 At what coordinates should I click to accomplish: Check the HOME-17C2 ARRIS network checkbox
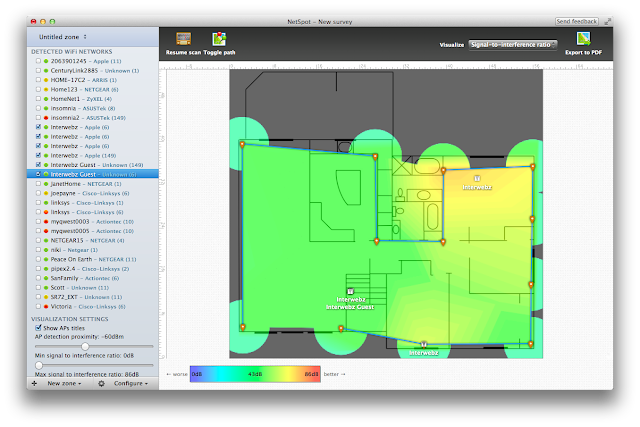(x=38, y=80)
